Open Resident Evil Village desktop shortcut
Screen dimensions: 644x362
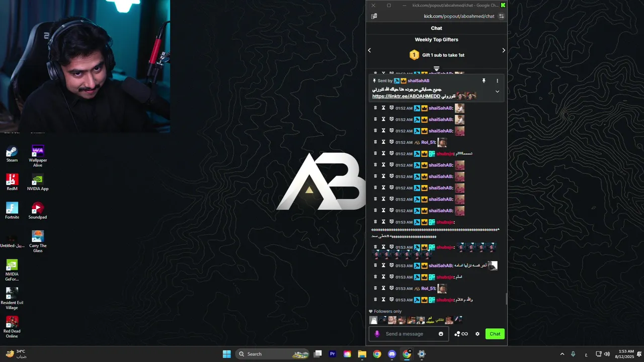(x=12, y=299)
